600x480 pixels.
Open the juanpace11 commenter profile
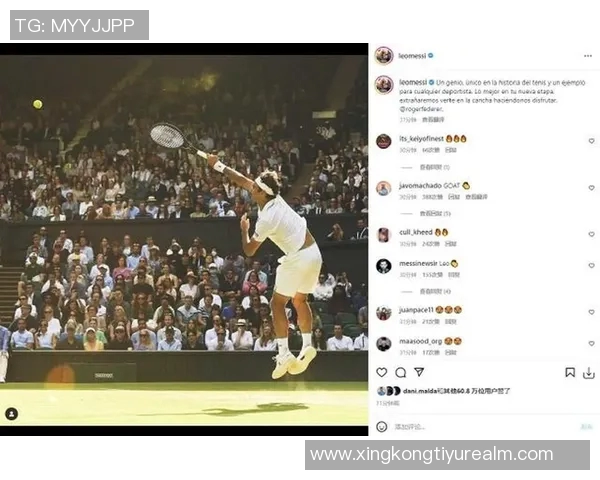click(416, 310)
